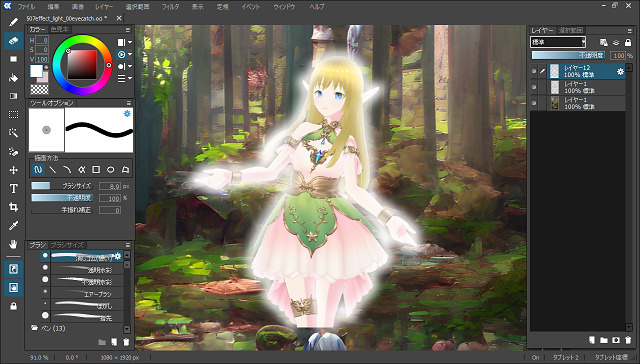Select the Gradient tool
Viewport: 640px width, 364px height.
coord(13,96)
